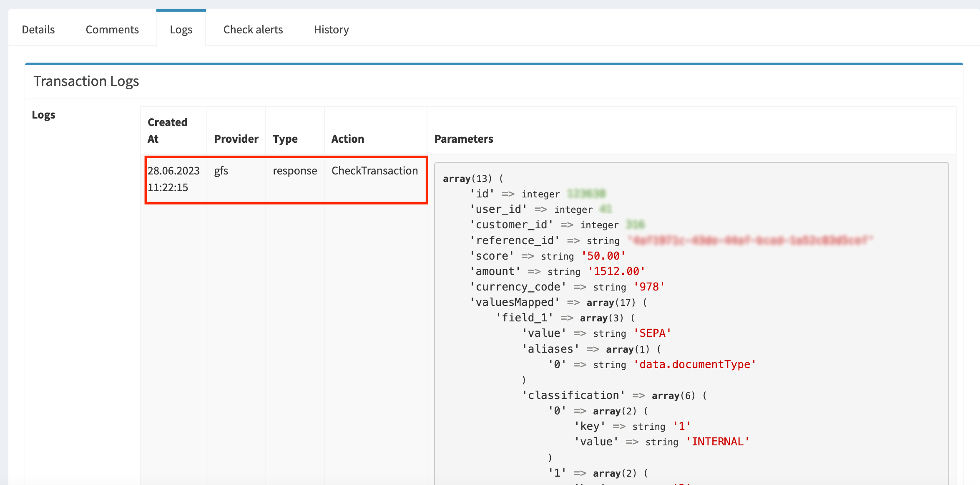Click the Parameters column header

point(464,139)
